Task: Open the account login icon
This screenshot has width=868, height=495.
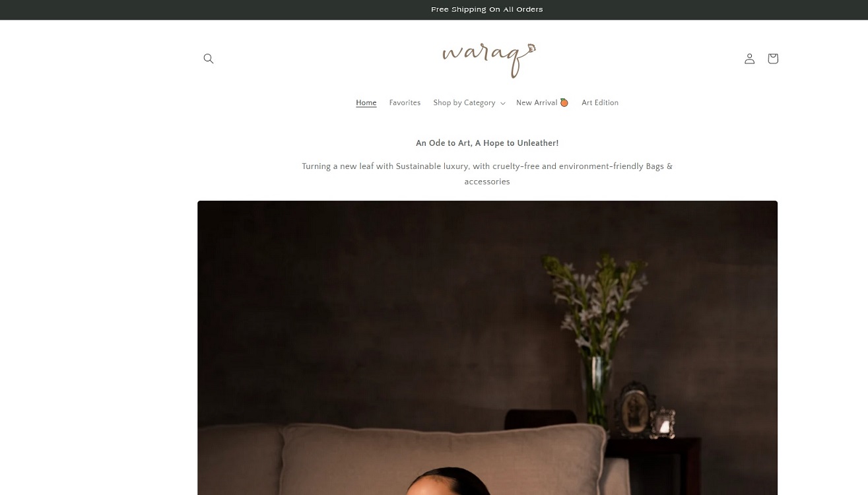Action: point(749,59)
